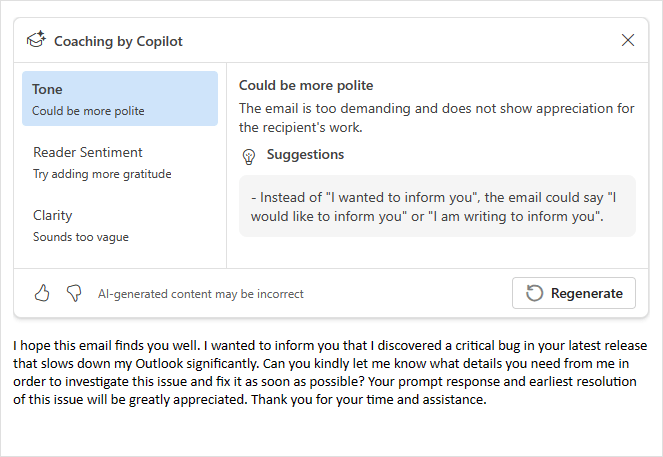Click the lightbulb icon beside Suggestions
Screen dimensions: 663x457
point(249,156)
